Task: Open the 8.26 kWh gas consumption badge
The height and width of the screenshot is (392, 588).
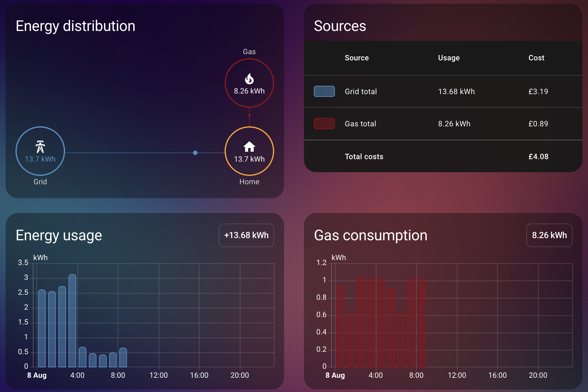Action: tap(549, 235)
